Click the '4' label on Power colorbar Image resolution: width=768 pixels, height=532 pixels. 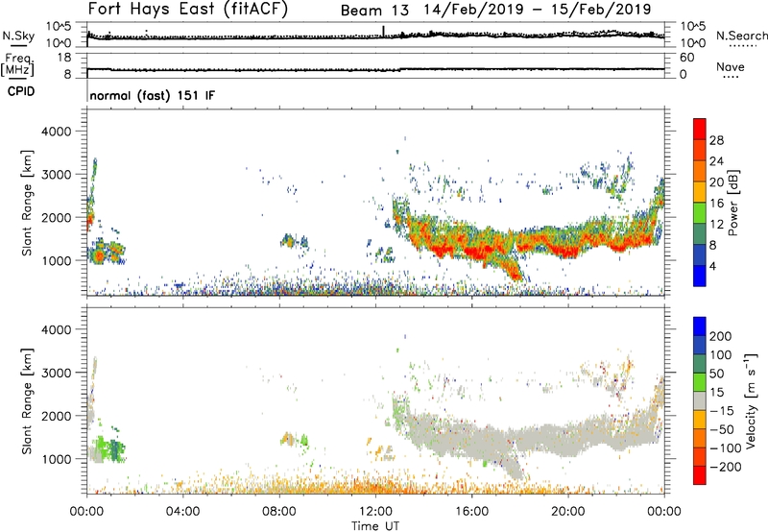click(x=712, y=266)
